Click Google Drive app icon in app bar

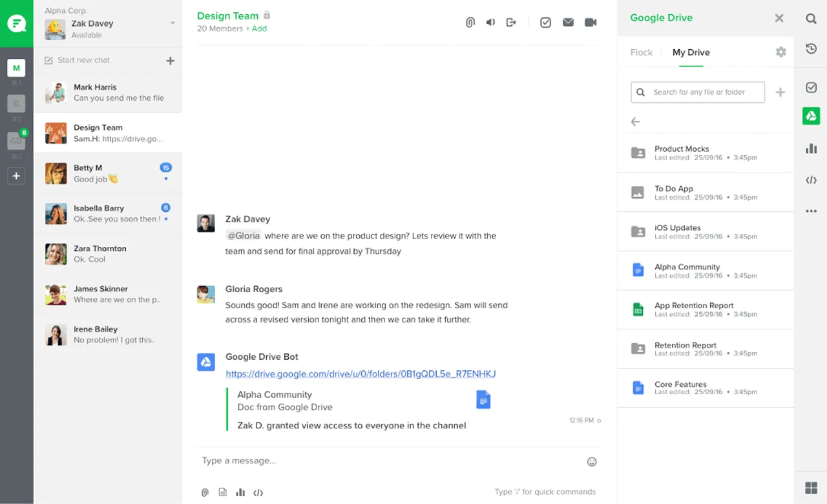click(x=811, y=116)
